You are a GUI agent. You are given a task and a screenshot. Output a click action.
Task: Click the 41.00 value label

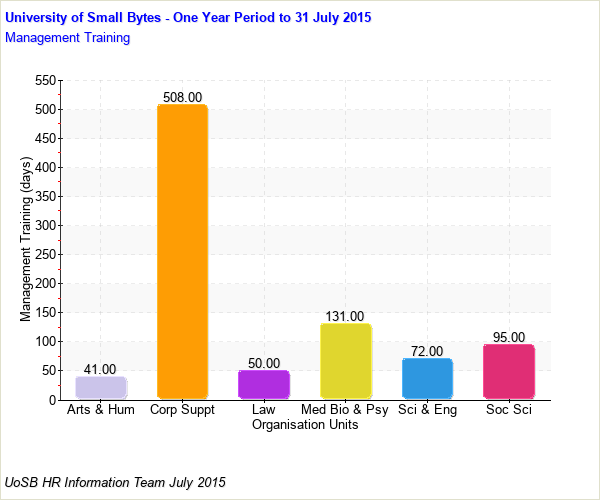click(x=100, y=369)
